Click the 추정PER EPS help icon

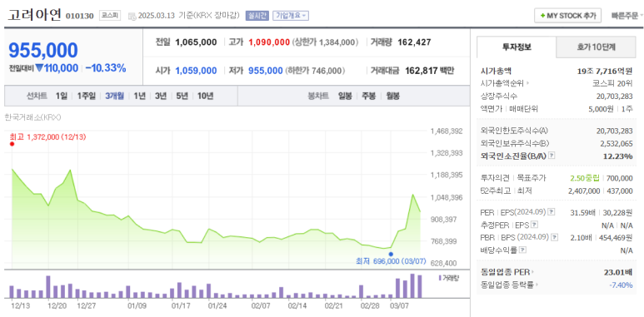pos(534,225)
